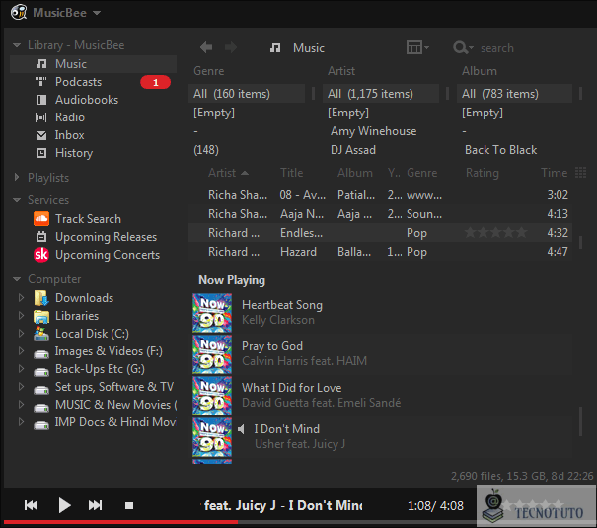The image size is (597, 528).
Task: Open IMP Docs & Hindi Mov drive
Action: pos(115,422)
